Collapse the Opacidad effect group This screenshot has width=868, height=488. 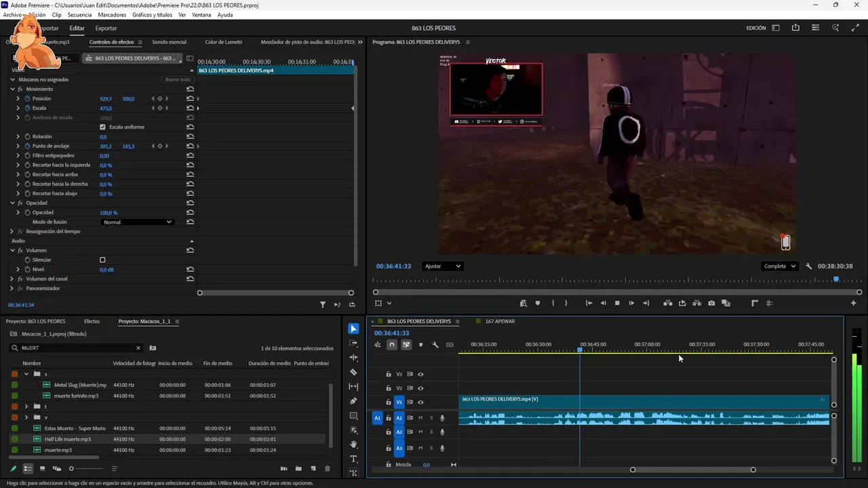[x=12, y=203]
